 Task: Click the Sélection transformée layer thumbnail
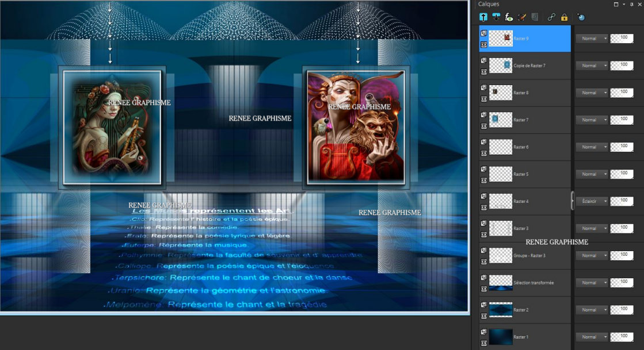(x=501, y=283)
